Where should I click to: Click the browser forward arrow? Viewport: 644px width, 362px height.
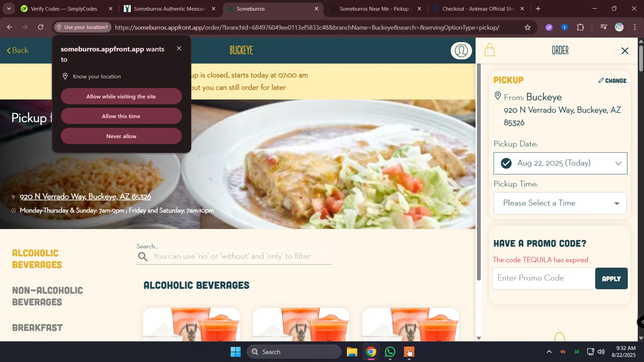[25, 27]
